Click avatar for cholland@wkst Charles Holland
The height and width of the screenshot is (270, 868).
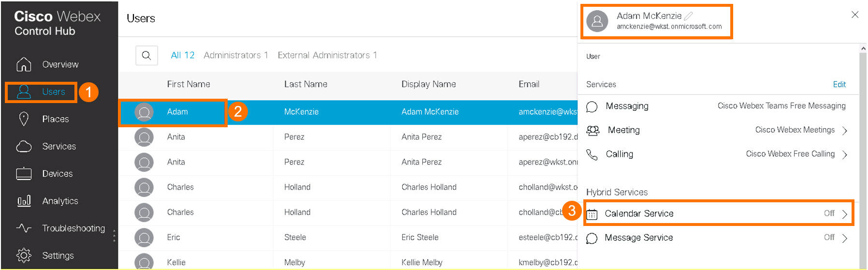pyautogui.click(x=144, y=188)
